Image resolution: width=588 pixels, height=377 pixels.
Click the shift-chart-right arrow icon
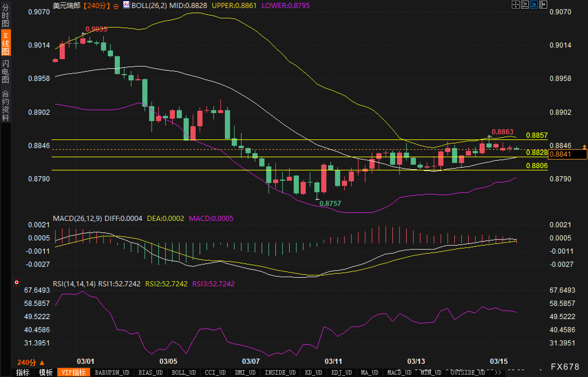[543, 5]
